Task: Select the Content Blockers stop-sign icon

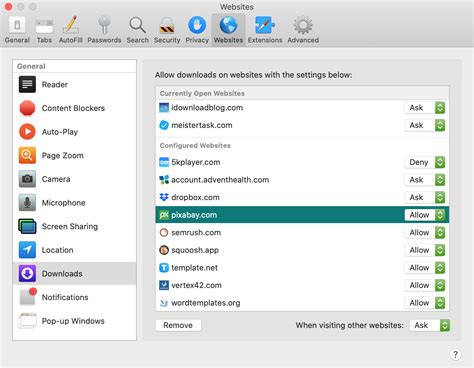Action: [27, 108]
